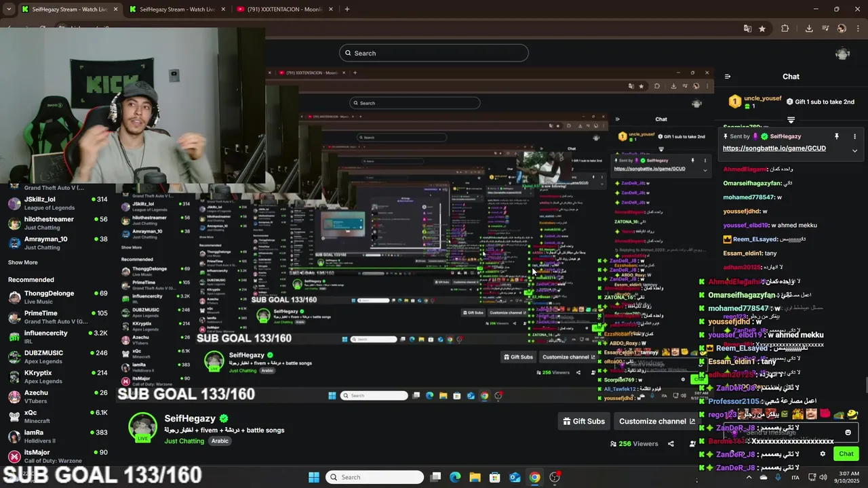Open influencercity recommended channel
The width and height of the screenshot is (868, 488).
coord(58,337)
